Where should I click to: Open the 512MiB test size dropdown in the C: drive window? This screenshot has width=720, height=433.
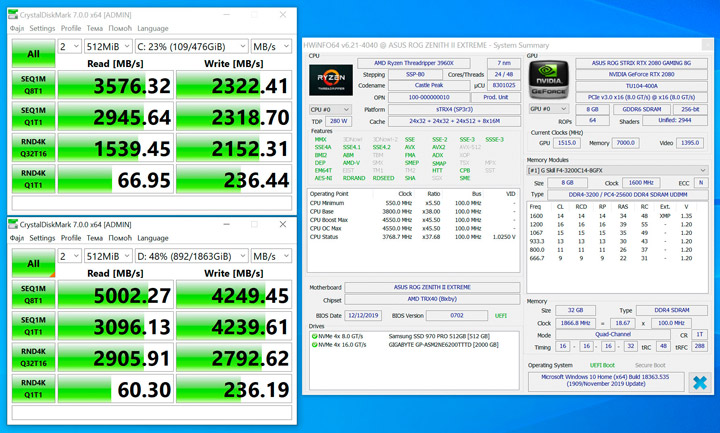[x=109, y=46]
